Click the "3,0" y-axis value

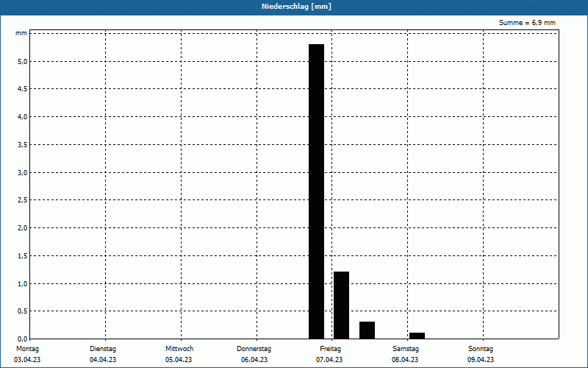[23, 172]
